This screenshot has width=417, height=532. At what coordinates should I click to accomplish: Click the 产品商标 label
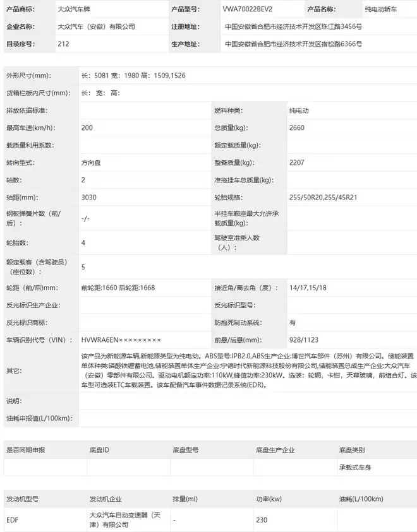coord(20,9)
